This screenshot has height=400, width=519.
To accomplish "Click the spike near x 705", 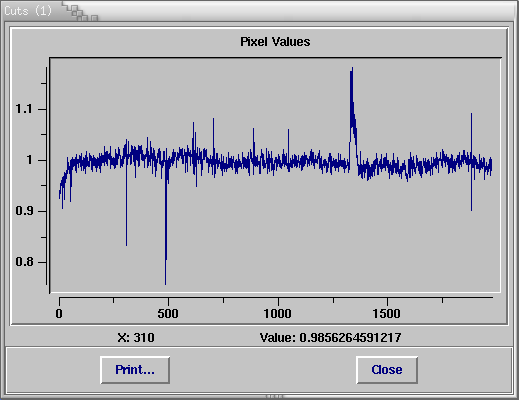I will pos(214,120).
